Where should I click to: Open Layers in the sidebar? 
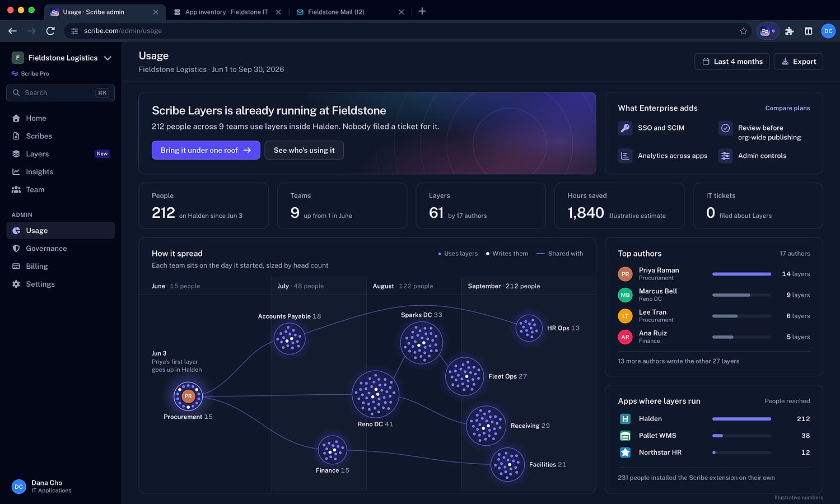coord(60,154)
